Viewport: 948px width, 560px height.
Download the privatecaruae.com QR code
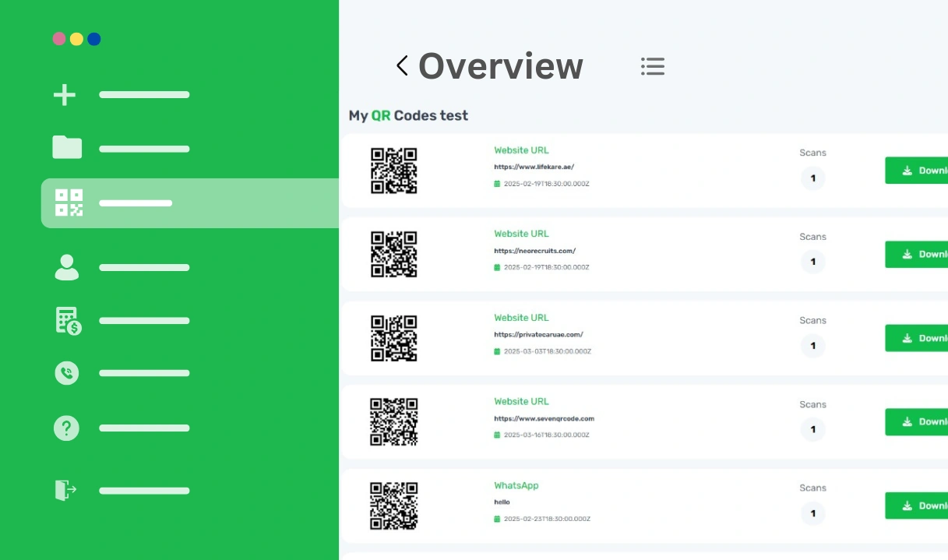(917, 338)
